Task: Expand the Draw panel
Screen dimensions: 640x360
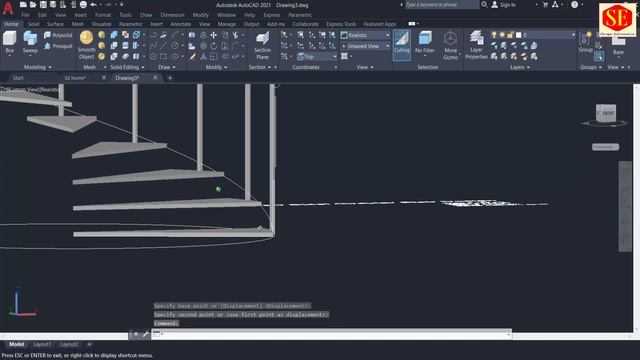Action: coord(167,67)
